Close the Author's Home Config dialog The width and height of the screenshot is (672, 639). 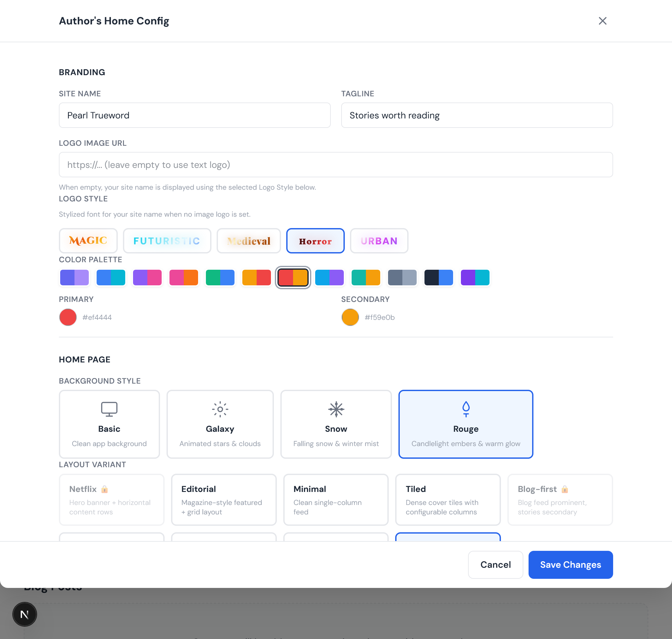602,21
